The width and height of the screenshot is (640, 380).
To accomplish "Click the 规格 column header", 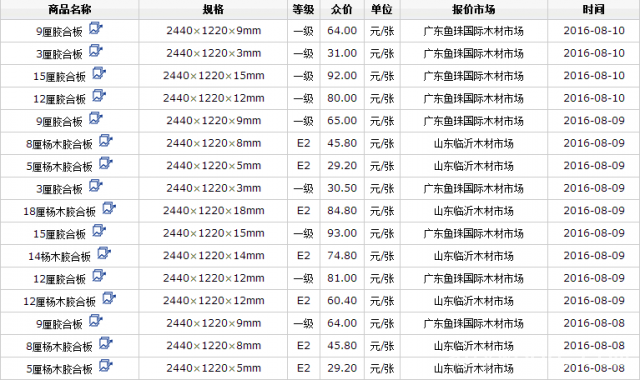I will pyautogui.click(x=213, y=9).
